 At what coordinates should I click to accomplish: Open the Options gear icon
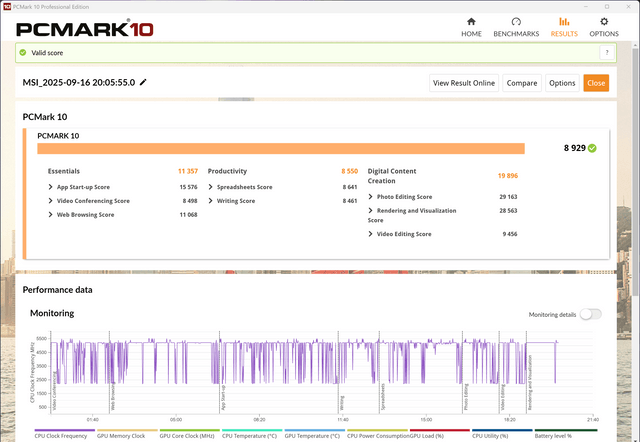click(x=604, y=22)
